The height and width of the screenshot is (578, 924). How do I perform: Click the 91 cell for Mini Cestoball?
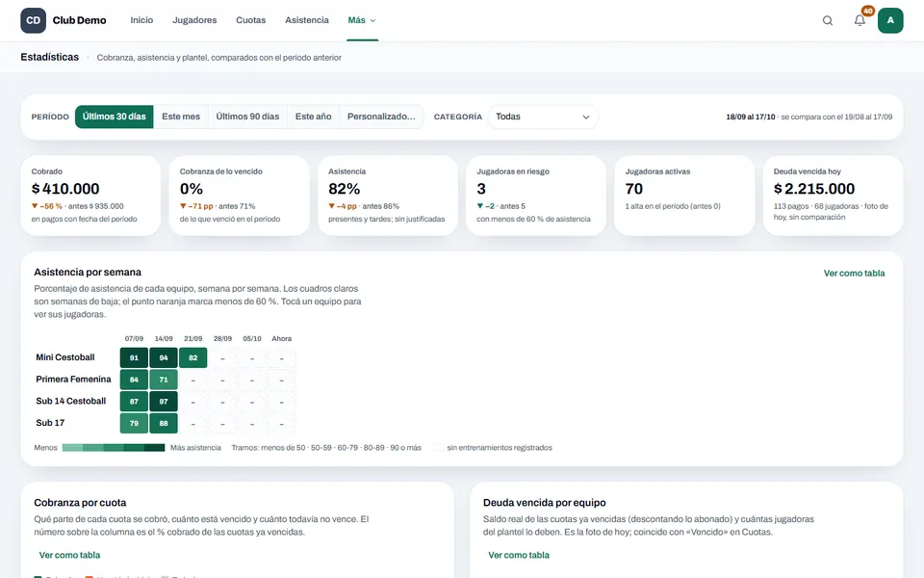(x=134, y=358)
